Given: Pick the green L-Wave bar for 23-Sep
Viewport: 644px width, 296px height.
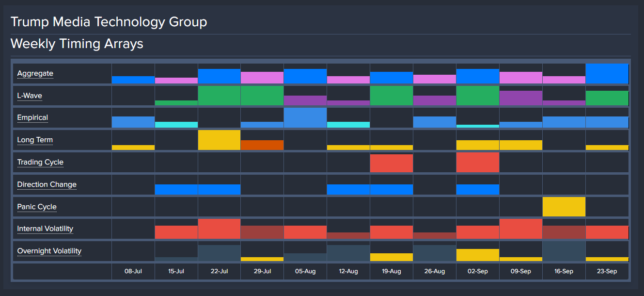Looking at the screenshot, I should tap(607, 98).
